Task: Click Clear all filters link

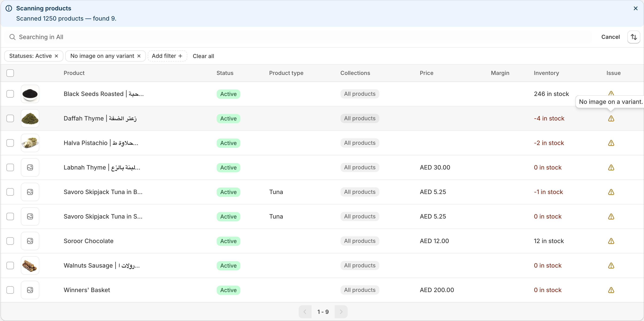Action: [x=203, y=56]
